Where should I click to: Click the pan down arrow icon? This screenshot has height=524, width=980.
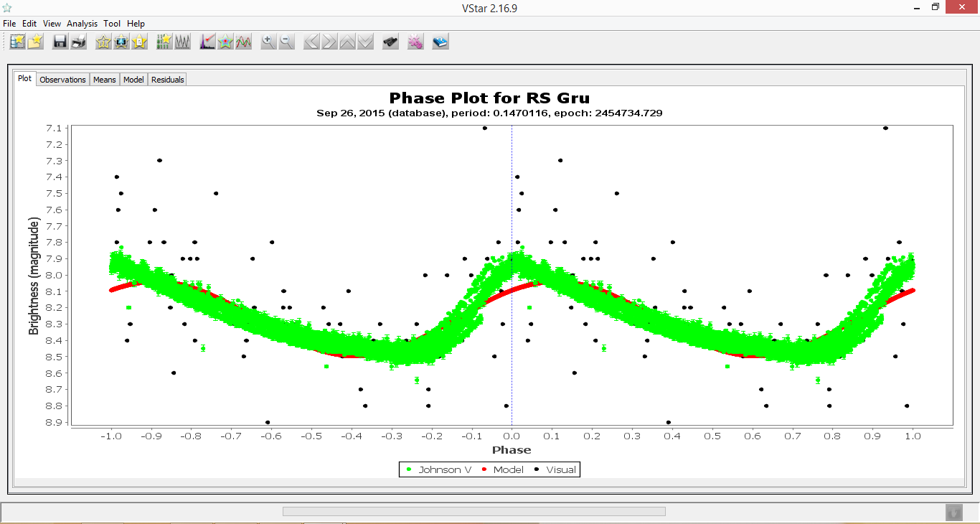[x=366, y=42]
